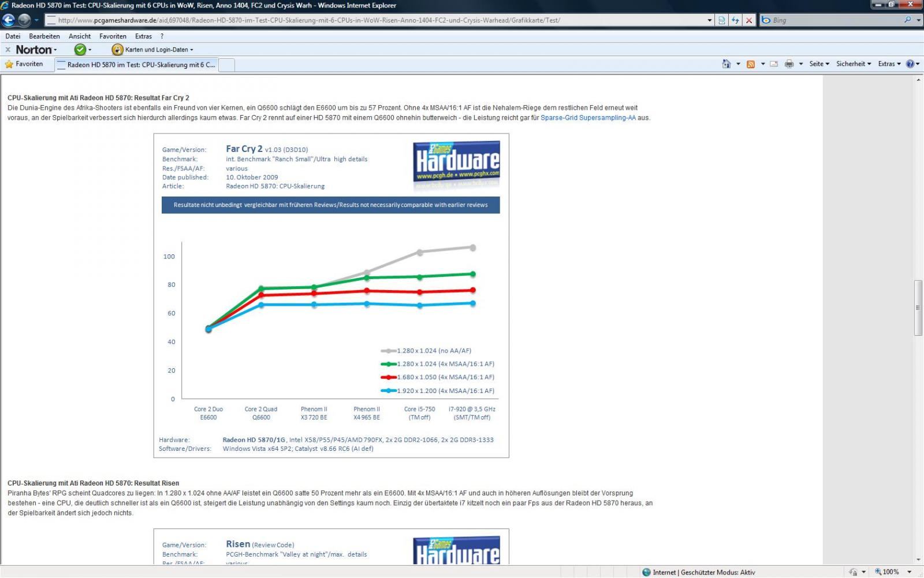Click the greyed Forward navigation button
The height and width of the screenshot is (578, 924).
pyautogui.click(x=24, y=20)
